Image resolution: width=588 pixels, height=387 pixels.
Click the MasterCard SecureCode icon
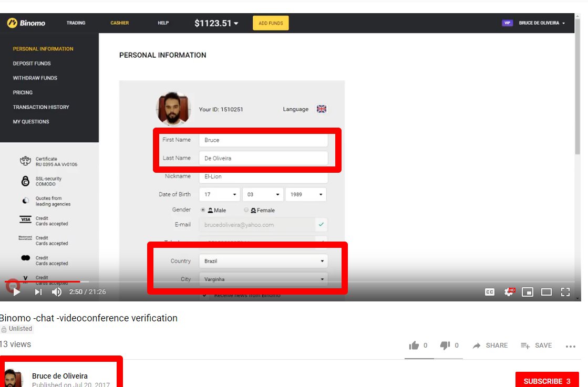(25, 238)
